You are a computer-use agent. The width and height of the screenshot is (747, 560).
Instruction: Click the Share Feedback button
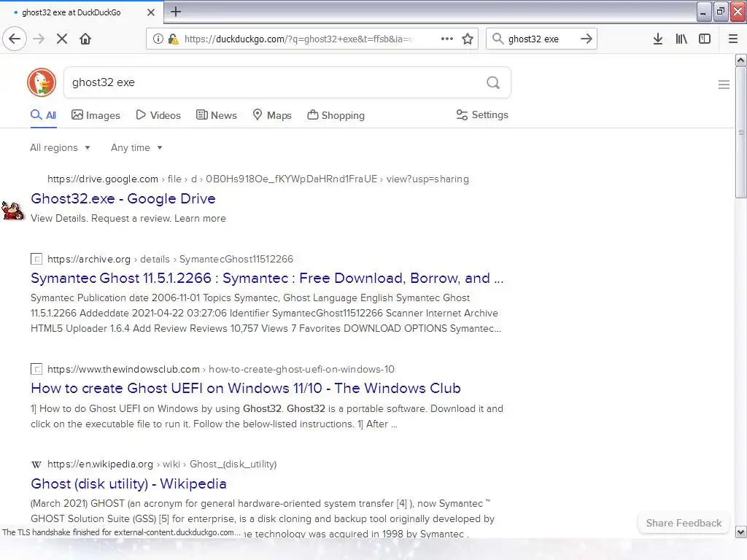point(684,523)
